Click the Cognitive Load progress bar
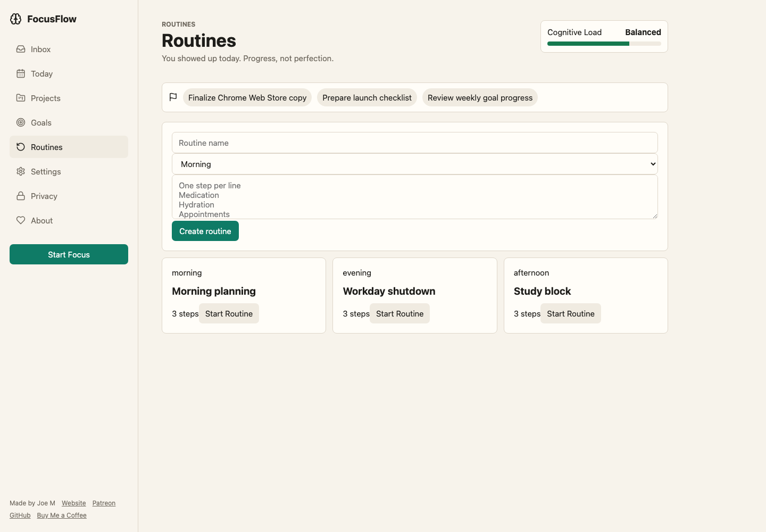This screenshot has height=532, width=766. coord(604,44)
